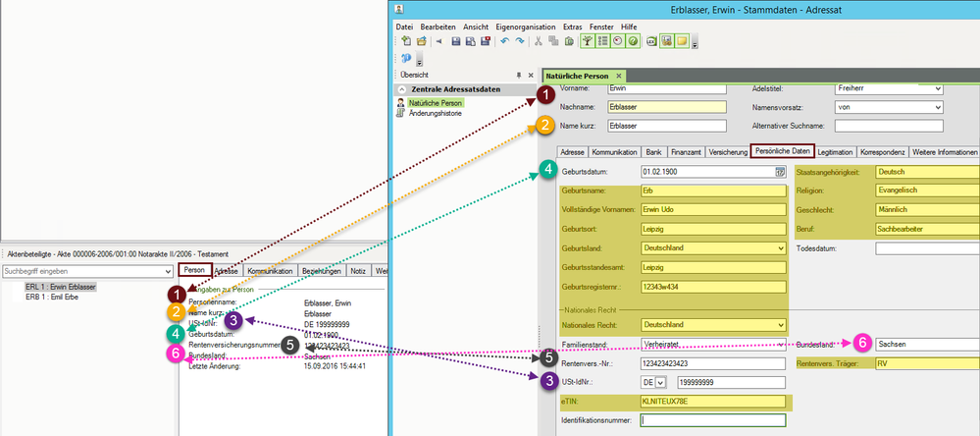Open the Bearbeiten menu

pos(438,27)
